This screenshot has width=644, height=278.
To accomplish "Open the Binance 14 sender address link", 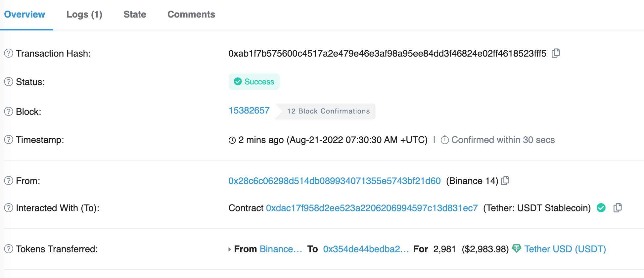I will pos(334,181).
